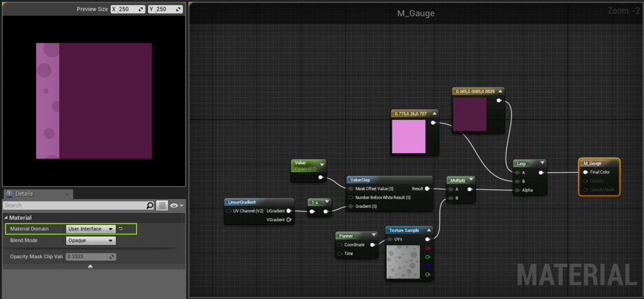Click the Lerp Alpha input pin

pos(517,190)
